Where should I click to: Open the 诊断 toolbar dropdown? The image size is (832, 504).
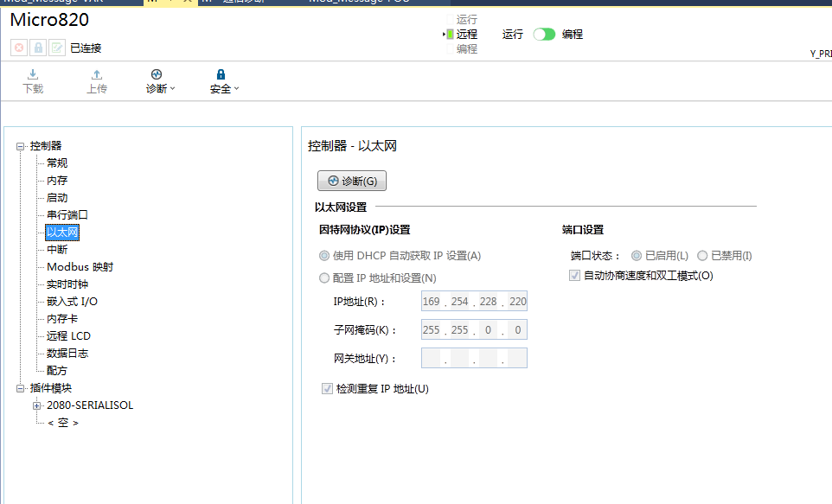(160, 81)
